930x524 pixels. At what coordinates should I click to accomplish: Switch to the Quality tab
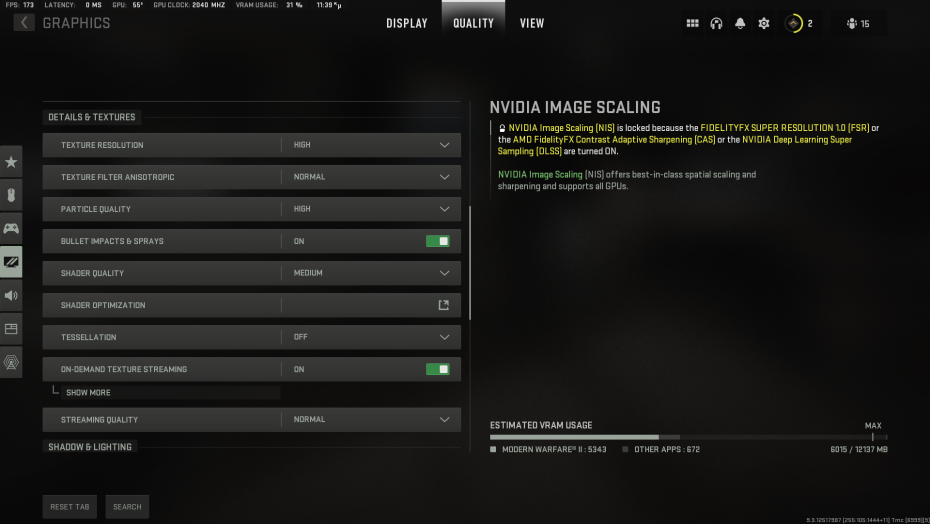473,23
